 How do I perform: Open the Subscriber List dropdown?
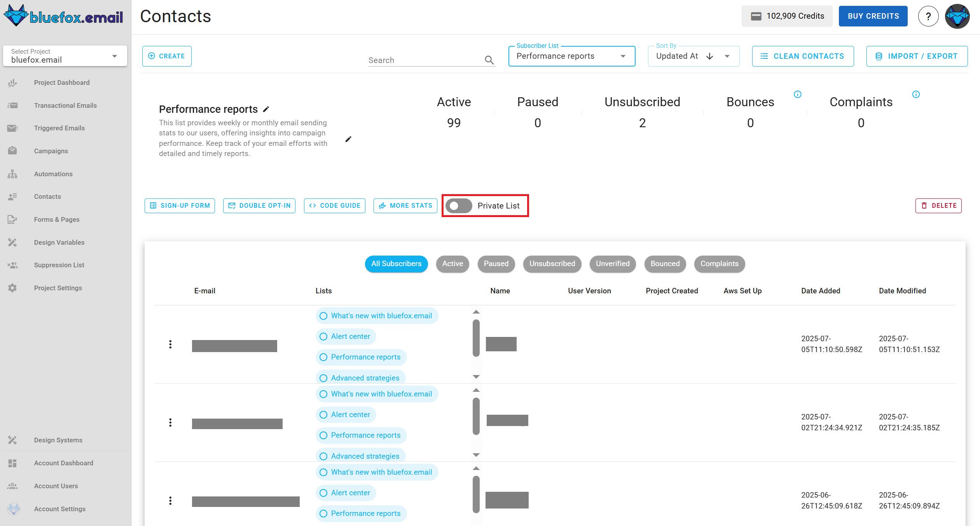(572, 56)
